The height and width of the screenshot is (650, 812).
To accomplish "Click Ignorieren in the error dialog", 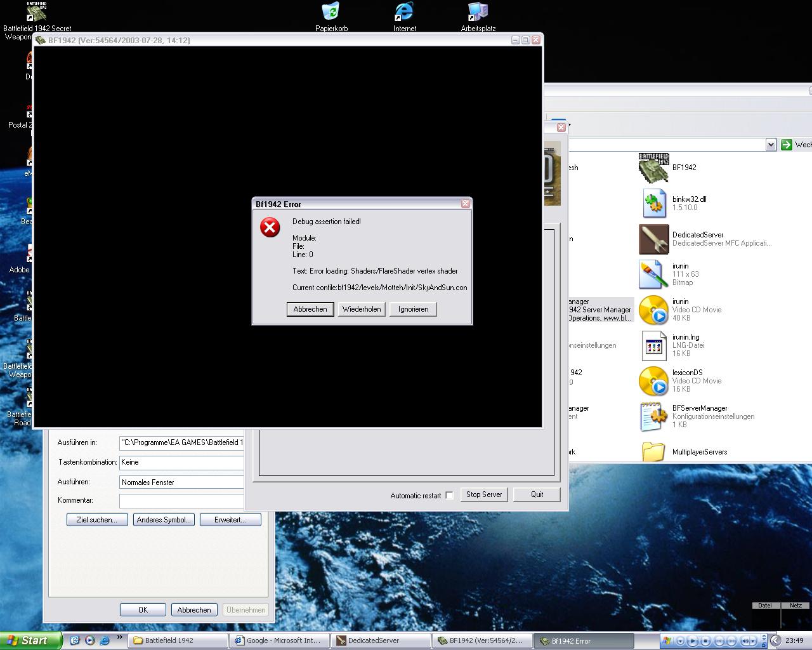I will coord(413,309).
